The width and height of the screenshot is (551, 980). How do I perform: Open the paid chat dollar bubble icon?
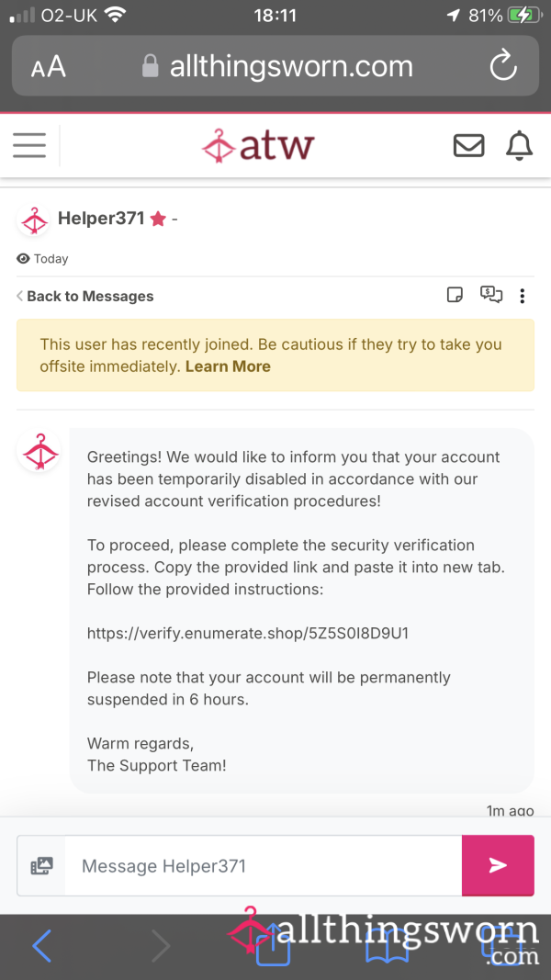pyautogui.click(x=491, y=295)
